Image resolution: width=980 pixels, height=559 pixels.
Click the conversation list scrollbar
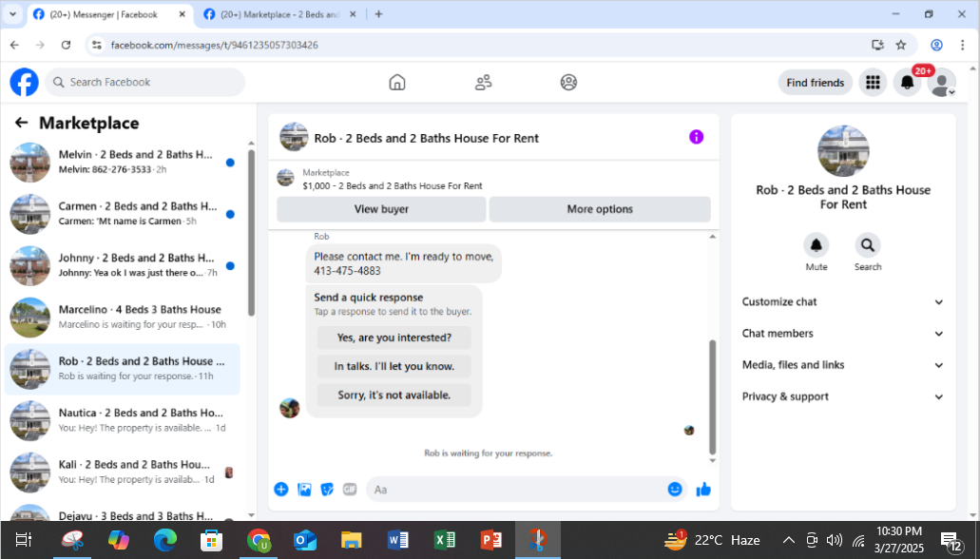(x=251, y=233)
